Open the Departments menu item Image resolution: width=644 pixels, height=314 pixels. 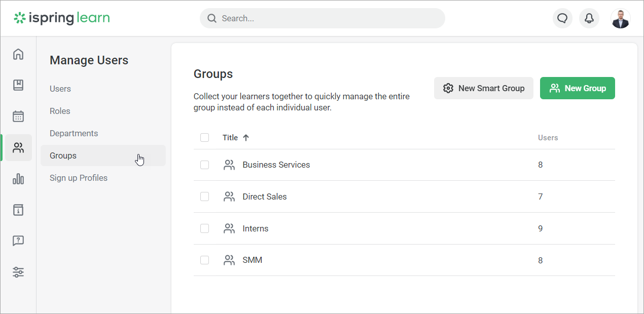coord(74,133)
